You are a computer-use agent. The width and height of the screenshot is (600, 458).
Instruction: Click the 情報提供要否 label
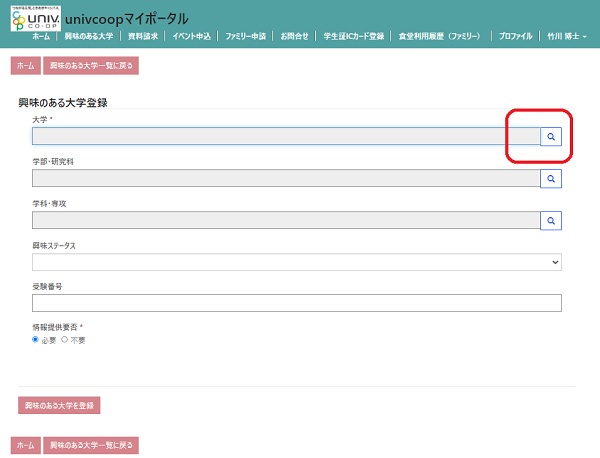click(57, 327)
